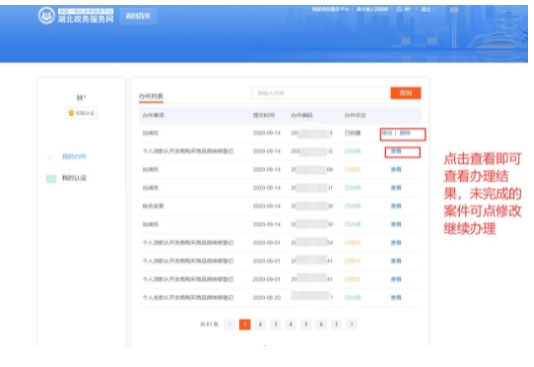Click the total records count text 共61条
The width and height of the screenshot is (534, 367).
209,324
